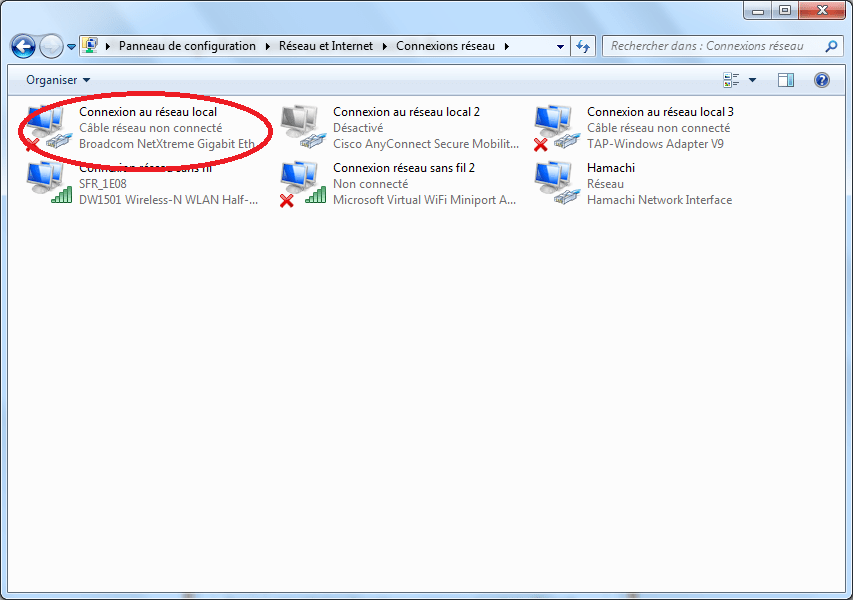853x600 pixels.
Task: Click the "SFR_1E08" network name
Action: click(x=103, y=184)
